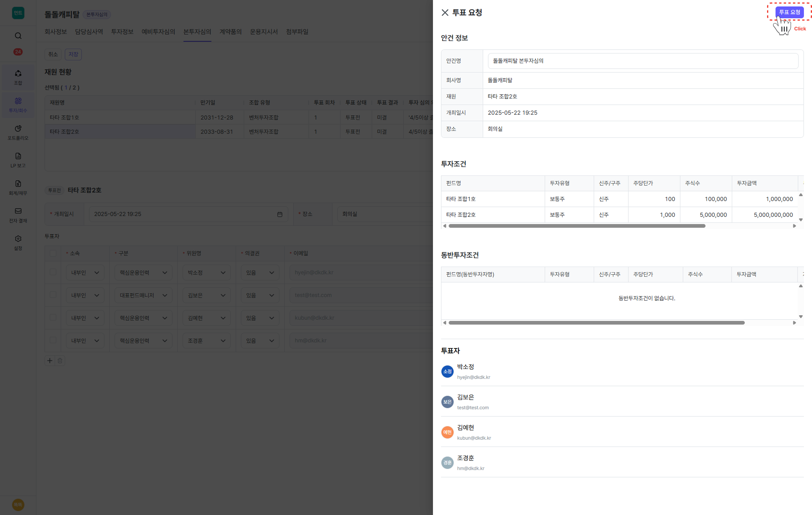
Task: Open the 회계/재무 sidebar menu
Action: 18,188
